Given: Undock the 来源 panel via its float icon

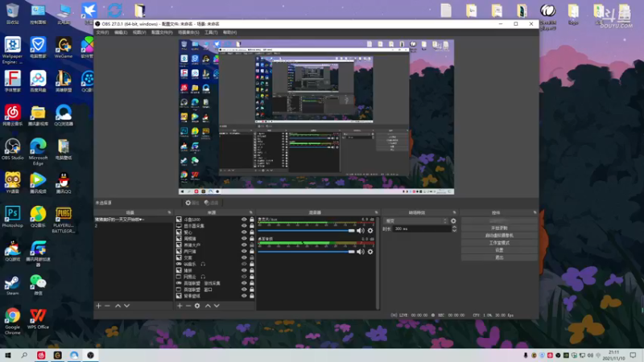Looking at the screenshot, I should click(x=250, y=212).
